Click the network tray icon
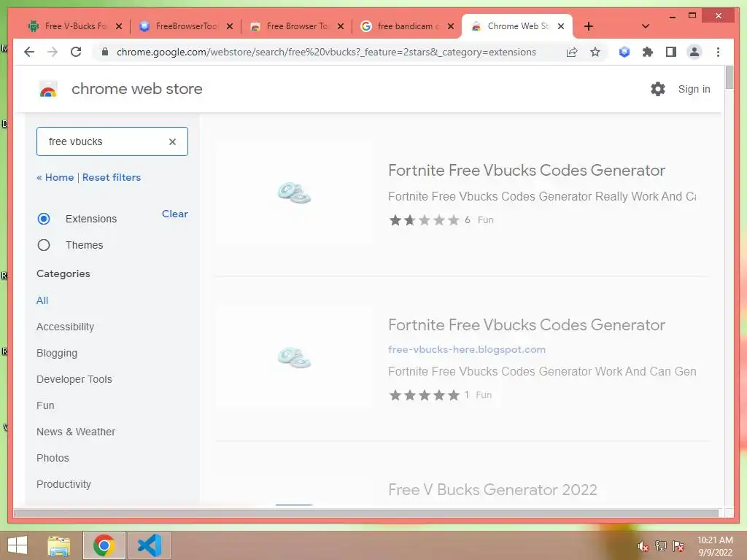The width and height of the screenshot is (747, 560). point(661,546)
